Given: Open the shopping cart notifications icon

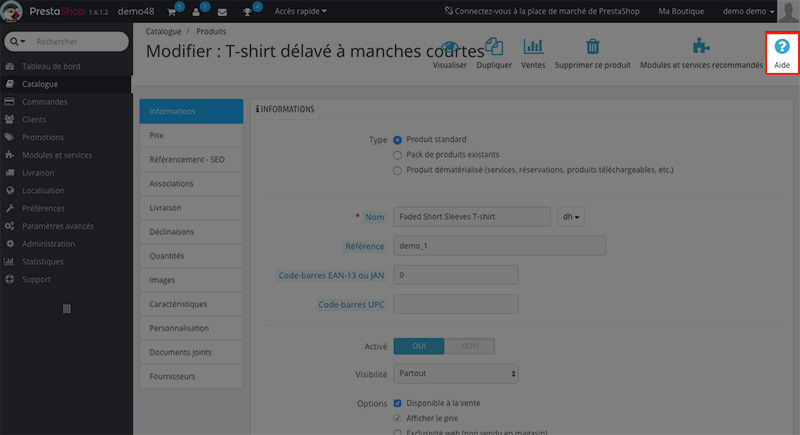Looking at the screenshot, I should click(x=170, y=11).
